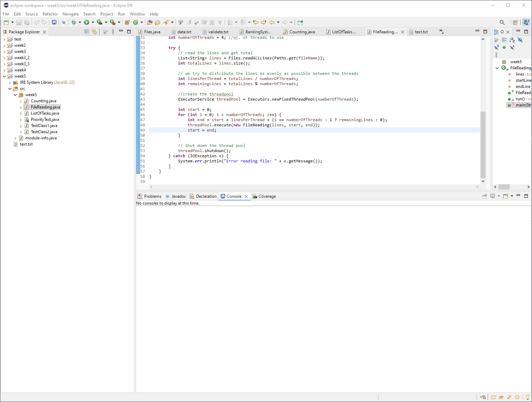This screenshot has height=402, width=532.
Task: Click the green Run button in toolbar
Action: pyautogui.click(x=87, y=22)
